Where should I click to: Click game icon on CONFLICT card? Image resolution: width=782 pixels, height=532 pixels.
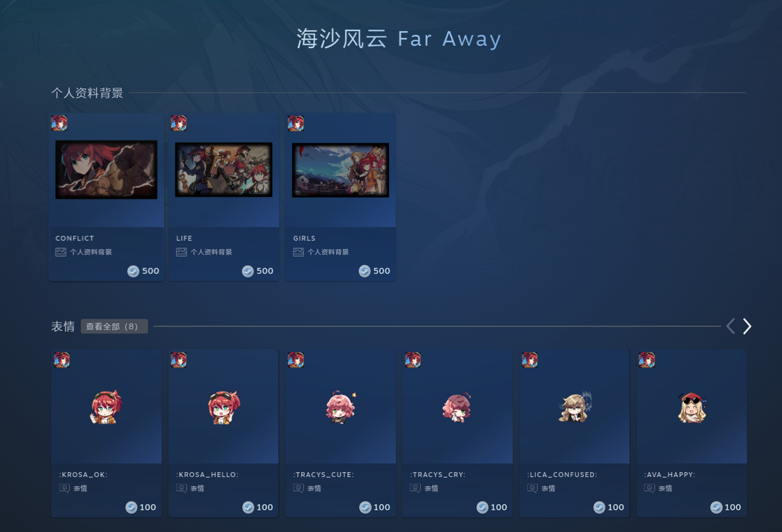(x=59, y=122)
